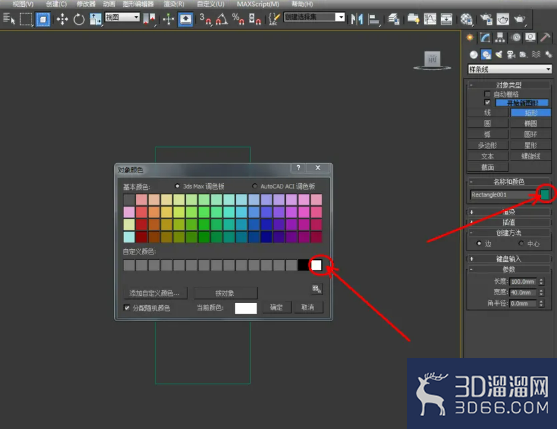Toggle the 开始新图形 checkbox
The height and width of the screenshot is (429, 557).
487,102
